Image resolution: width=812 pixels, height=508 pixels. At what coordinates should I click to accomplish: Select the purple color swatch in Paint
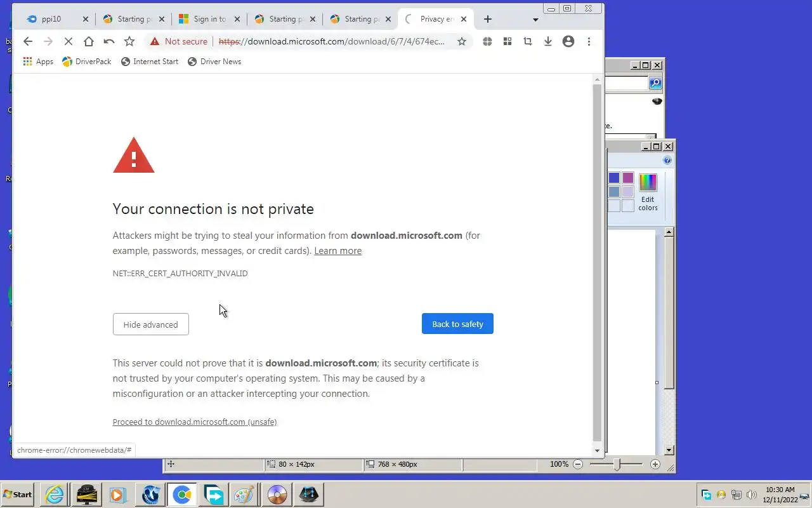[x=628, y=178]
